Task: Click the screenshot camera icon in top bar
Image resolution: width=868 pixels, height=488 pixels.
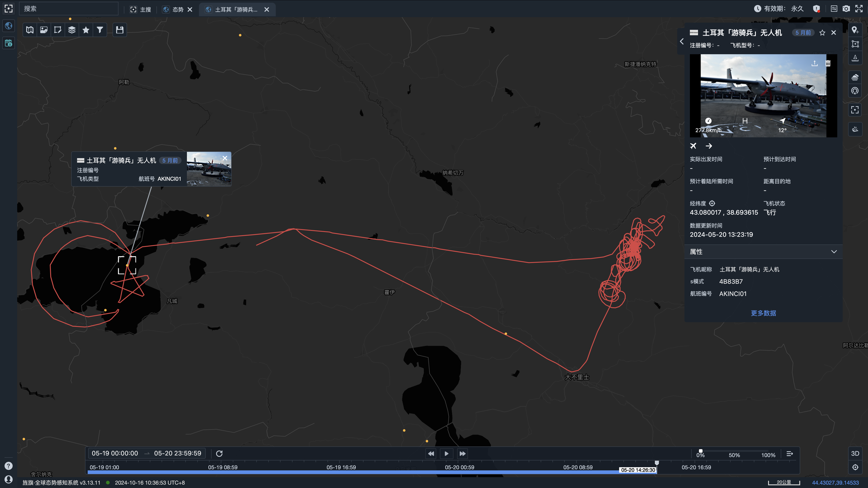Action: pyautogui.click(x=846, y=9)
